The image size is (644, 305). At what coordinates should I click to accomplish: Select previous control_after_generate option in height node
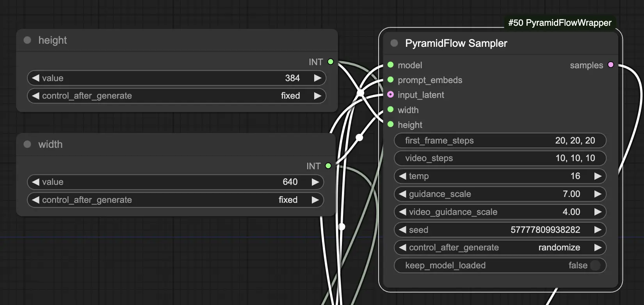pyautogui.click(x=36, y=96)
